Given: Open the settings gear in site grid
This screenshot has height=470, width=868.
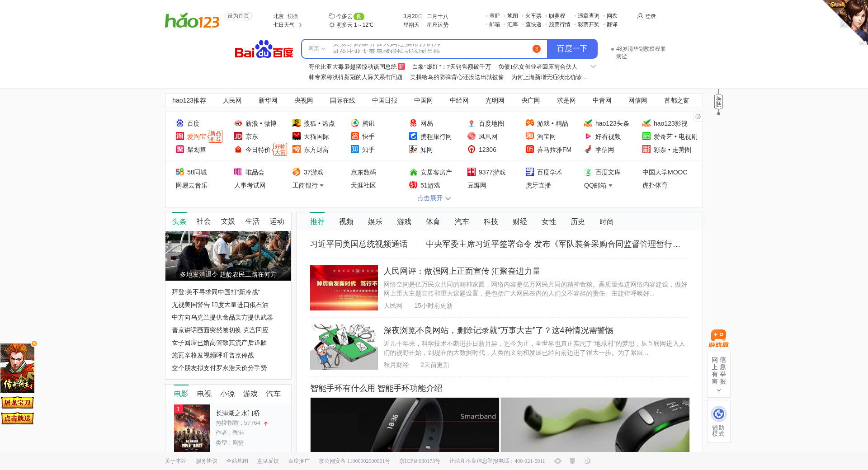Looking at the screenshot, I should pyautogui.click(x=698, y=117).
